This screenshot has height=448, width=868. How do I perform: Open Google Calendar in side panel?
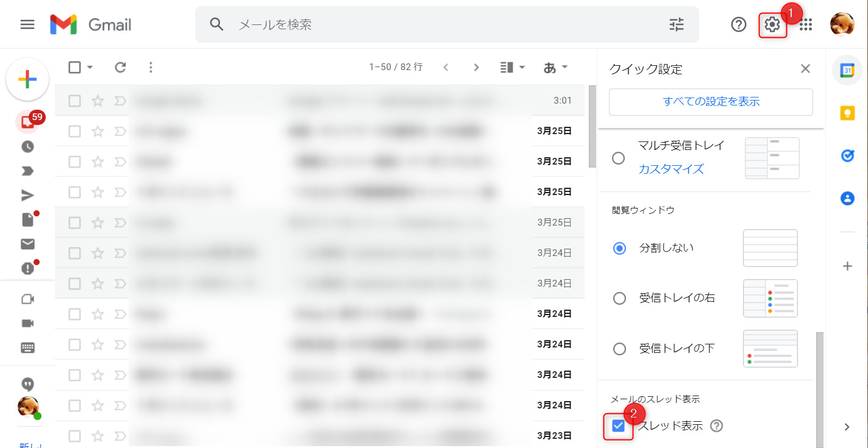[847, 71]
